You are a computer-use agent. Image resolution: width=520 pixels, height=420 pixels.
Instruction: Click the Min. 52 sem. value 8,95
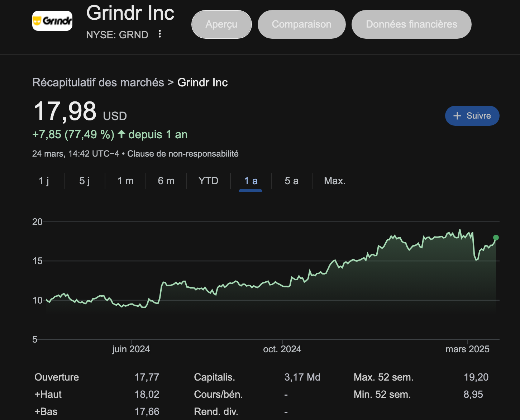click(473, 394)
